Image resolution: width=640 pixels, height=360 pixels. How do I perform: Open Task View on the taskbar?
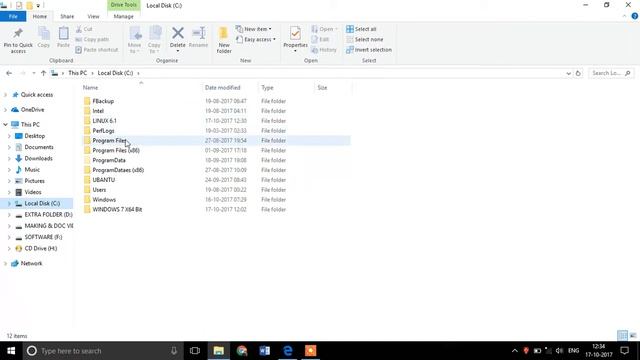click(x=195, y=351)
